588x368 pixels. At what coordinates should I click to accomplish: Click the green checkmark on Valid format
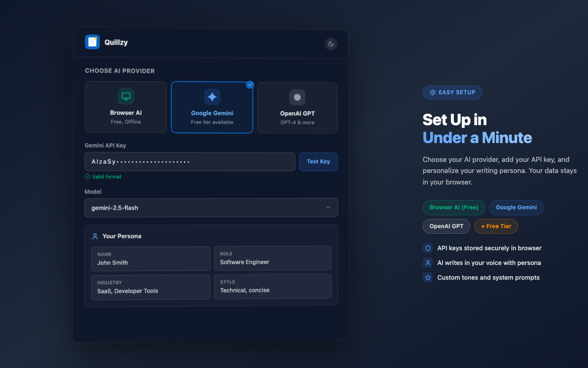click(x=87, y=177)
